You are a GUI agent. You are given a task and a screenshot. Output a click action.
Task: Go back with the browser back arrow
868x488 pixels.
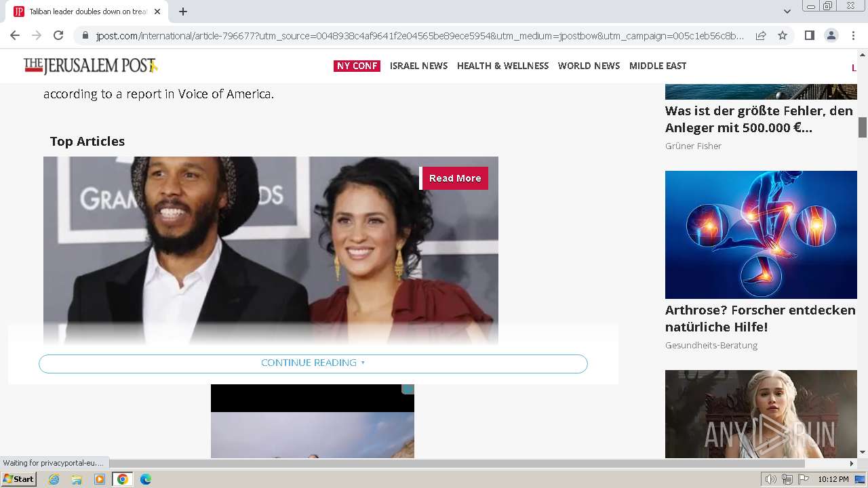point(15,35)
